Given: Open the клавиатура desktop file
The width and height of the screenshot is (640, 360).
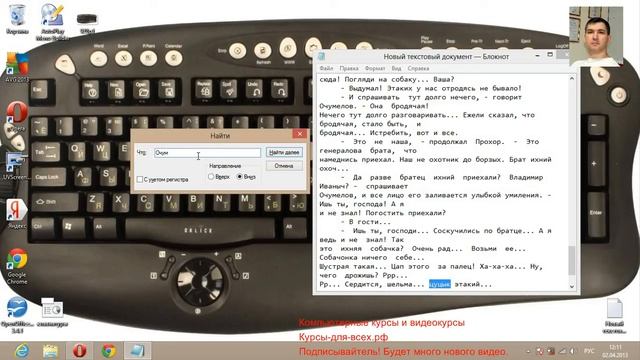Looking at the screenshot, I should coord(52,312).
